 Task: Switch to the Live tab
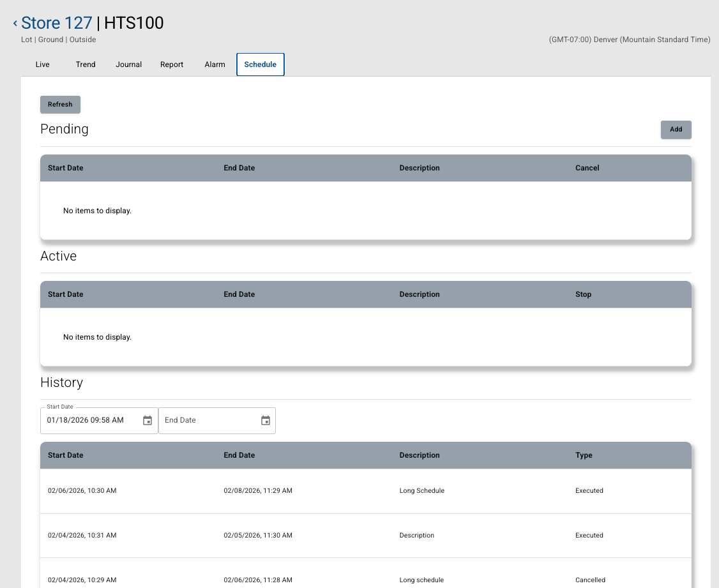43,64
